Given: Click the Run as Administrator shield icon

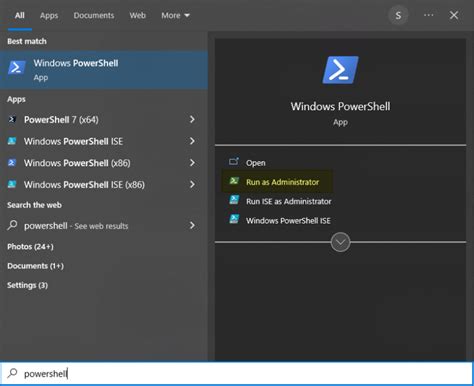Looking at the screenshot, I should tap(234, 181).
